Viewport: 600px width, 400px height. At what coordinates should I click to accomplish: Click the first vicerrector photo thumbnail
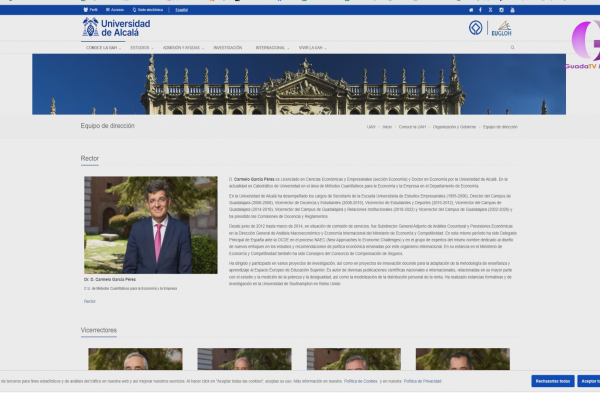point(135,359)
